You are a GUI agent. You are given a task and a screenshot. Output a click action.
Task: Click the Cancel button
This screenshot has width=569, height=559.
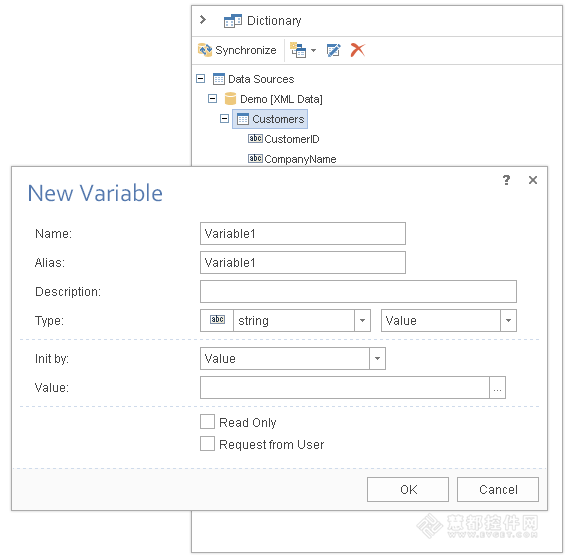[498, 489]
